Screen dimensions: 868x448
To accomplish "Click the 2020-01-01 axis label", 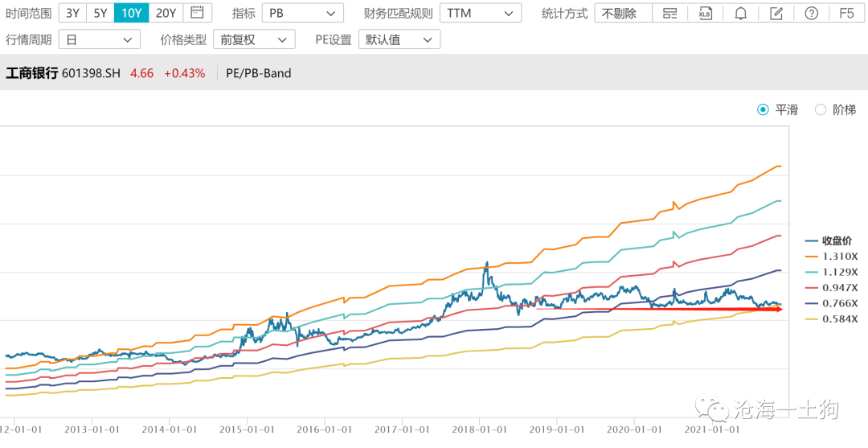I will click(634, 430).
